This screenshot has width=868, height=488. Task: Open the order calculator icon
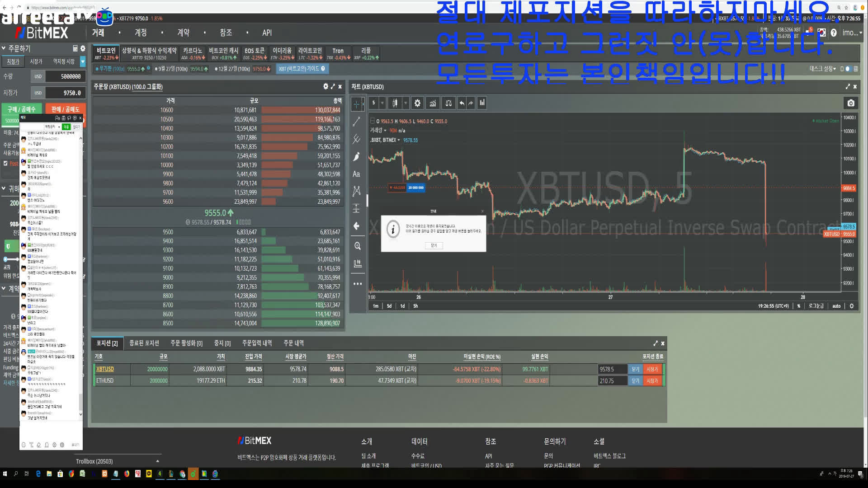(x=75, y=48)
